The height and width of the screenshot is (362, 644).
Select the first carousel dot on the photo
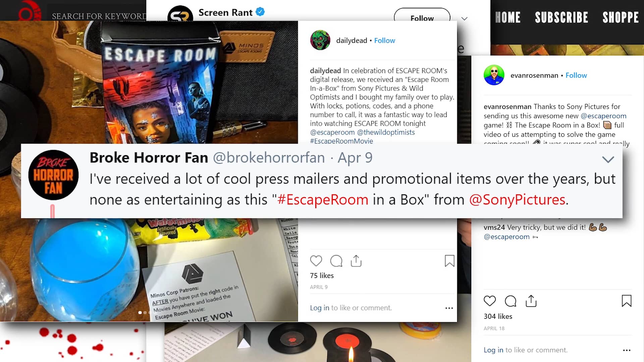tap(140, 312)
